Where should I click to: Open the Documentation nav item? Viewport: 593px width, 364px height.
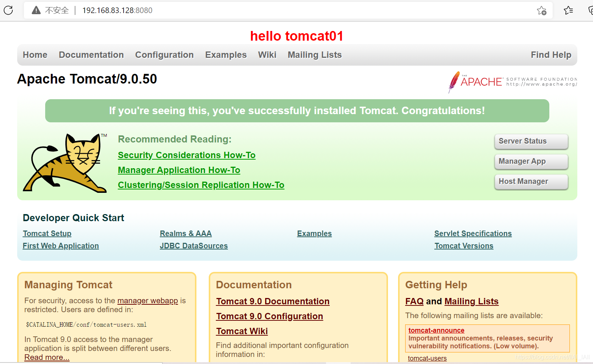click(x=91, y=55)
